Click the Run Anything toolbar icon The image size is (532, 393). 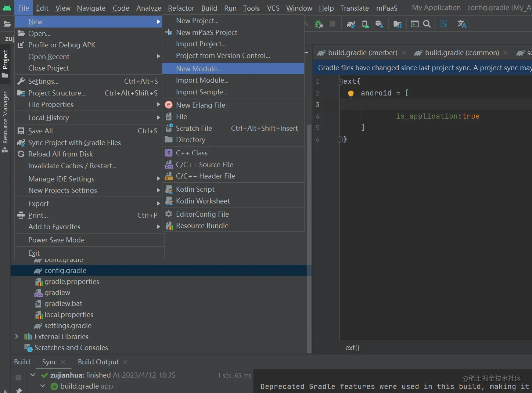coord(415,24)
